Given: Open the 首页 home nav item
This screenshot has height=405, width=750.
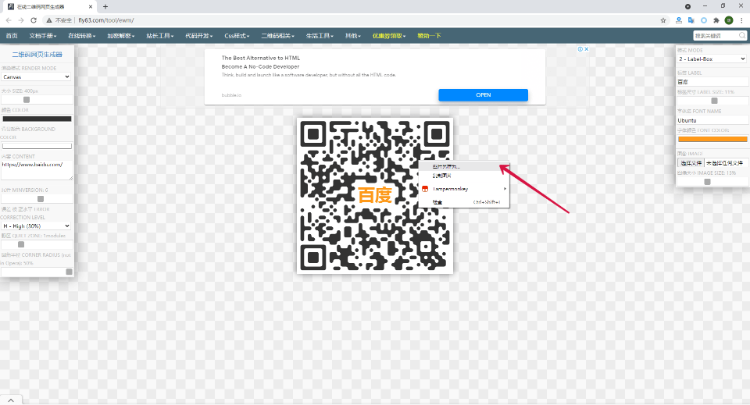Looking at the screenshot, I should pos(11,36).
